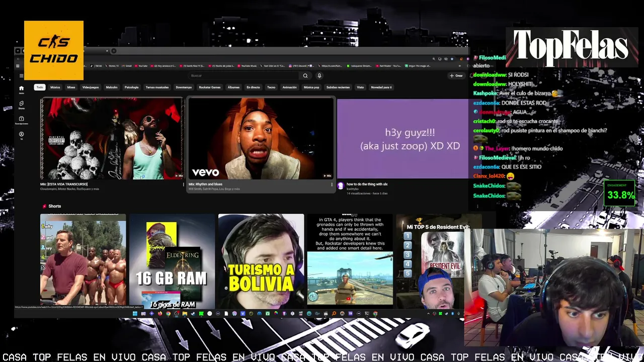Image resolution: width=644 pixels, height=362 pixels.
Task: Open the YouTube hamburger guide menu
Action: 21,75
